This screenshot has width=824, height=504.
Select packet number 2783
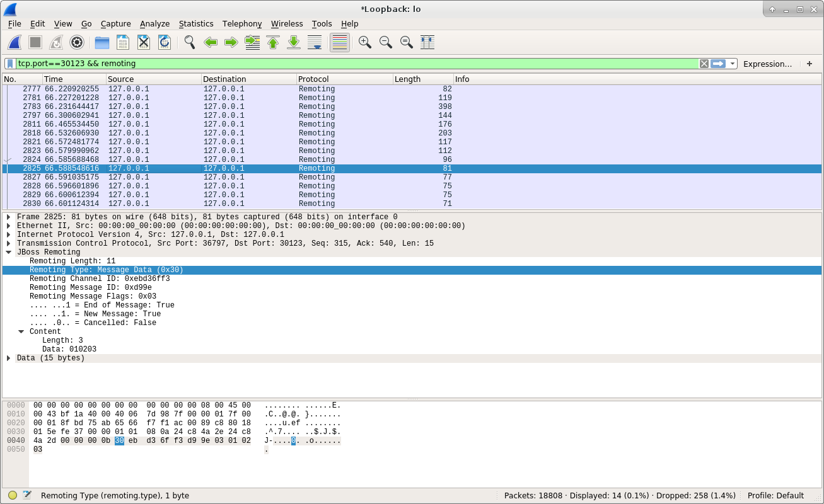click(x=412, y=107)
